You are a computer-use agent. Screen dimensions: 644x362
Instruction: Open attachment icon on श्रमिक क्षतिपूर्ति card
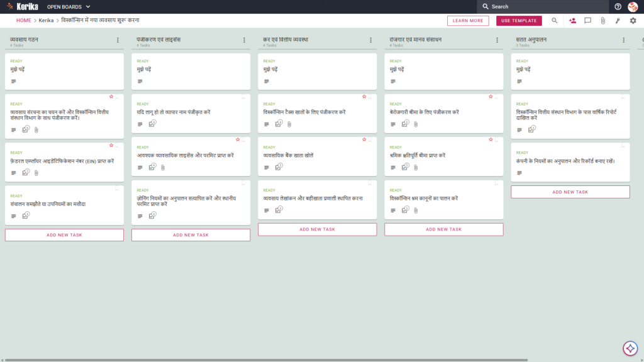[416, 167]
